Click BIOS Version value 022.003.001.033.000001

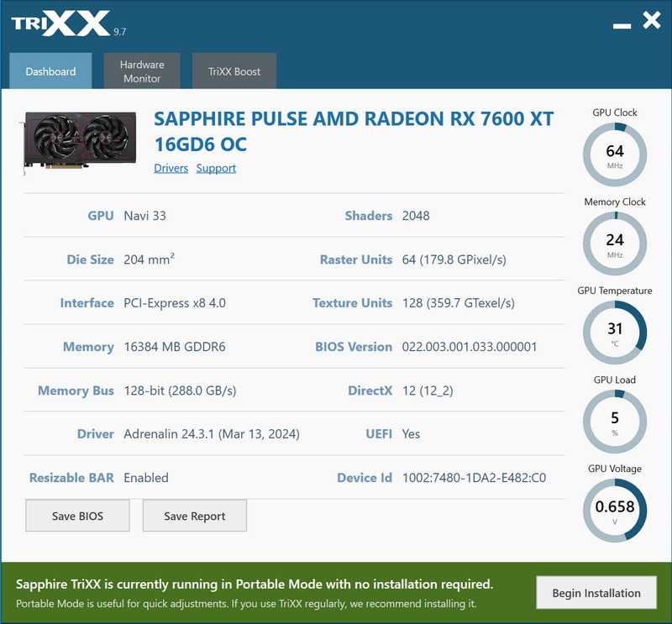coord(470,347)
